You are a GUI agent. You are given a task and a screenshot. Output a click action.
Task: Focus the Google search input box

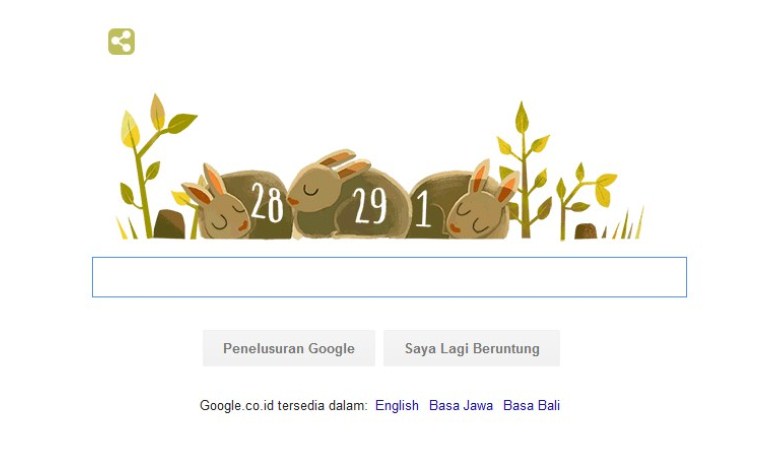click(x=389, y=277)
